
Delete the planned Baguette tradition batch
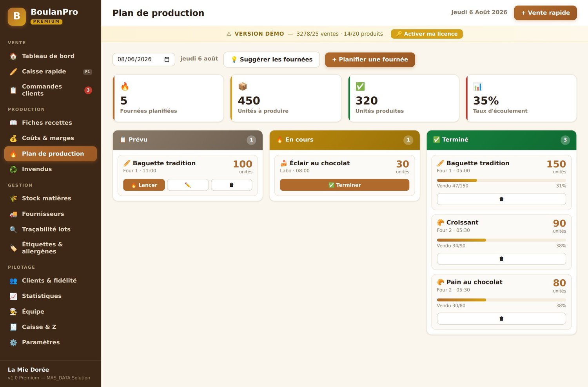point(231,185)
